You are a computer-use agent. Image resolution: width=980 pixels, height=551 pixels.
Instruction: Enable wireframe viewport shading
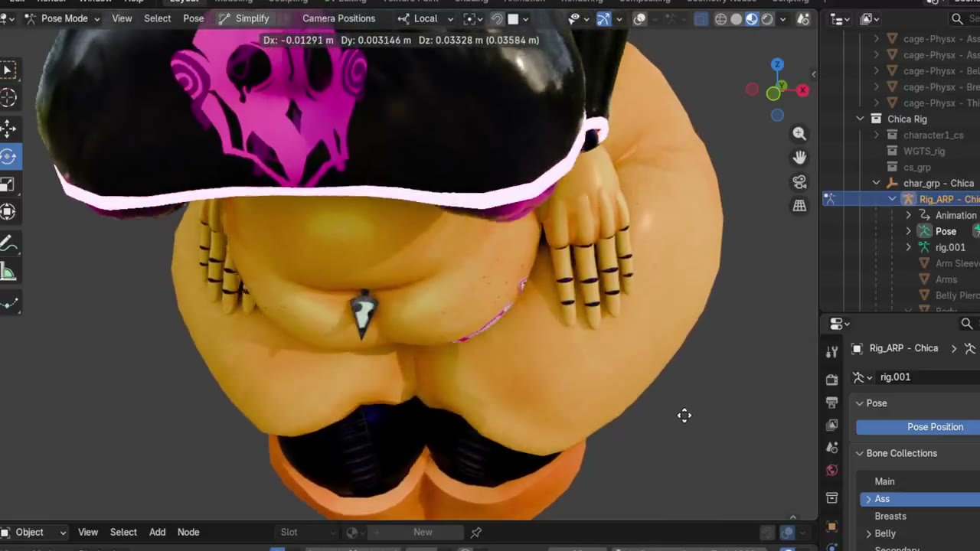pos(720,19)
